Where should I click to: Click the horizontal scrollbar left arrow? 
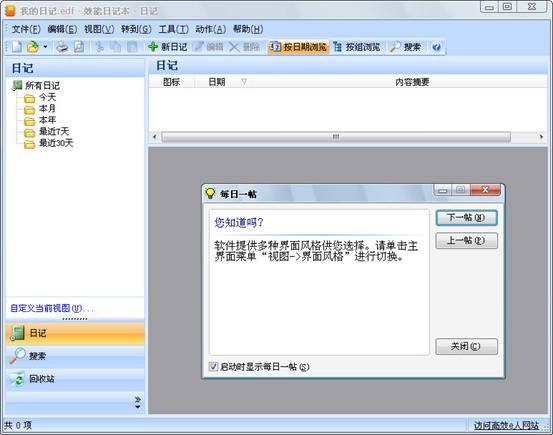(x=154, y=137)
